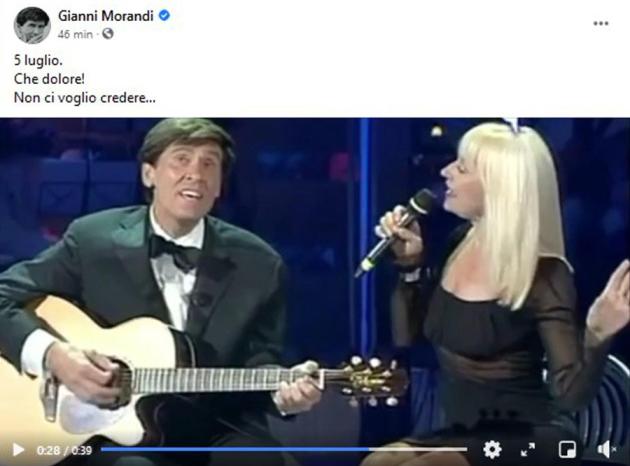Click the blue verified badge
This screenshot has width=630, height=466.
[x=164, y=16]
